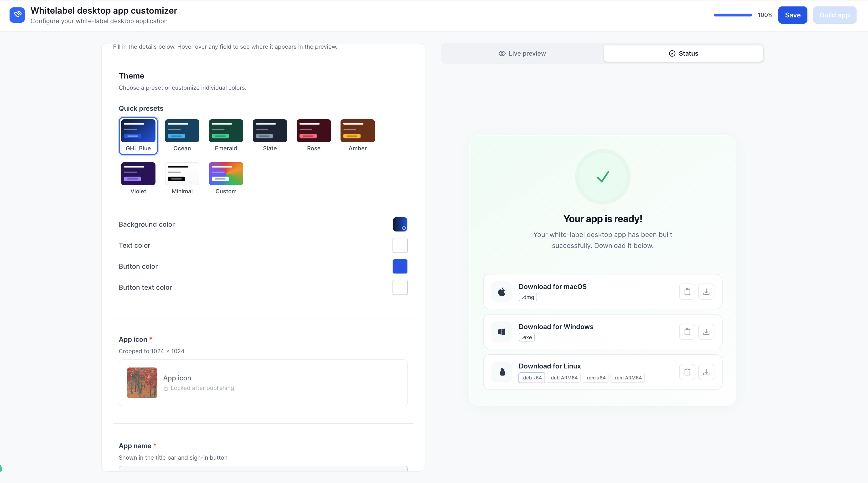Select the .deb ARM64 package format

click(564, 378)
